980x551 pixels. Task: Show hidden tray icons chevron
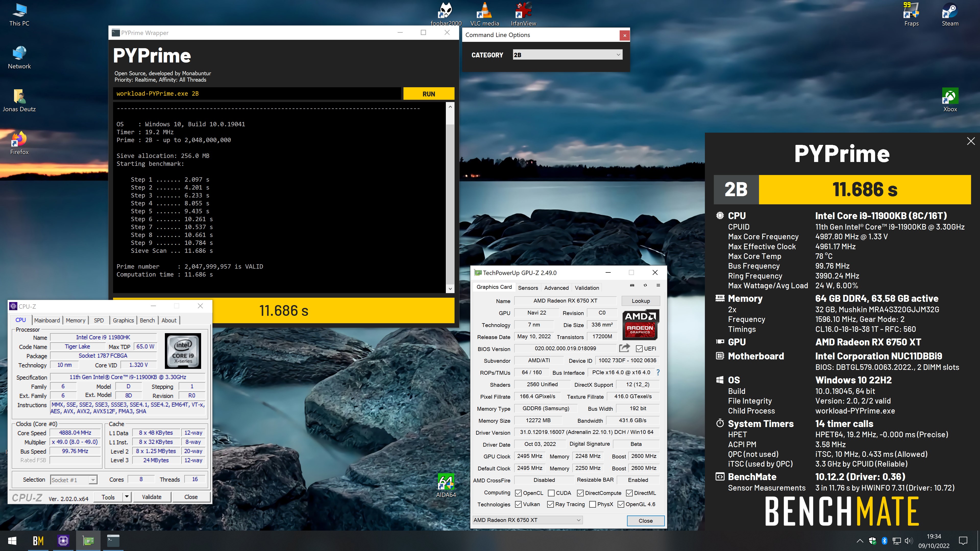tap(860, 541)
